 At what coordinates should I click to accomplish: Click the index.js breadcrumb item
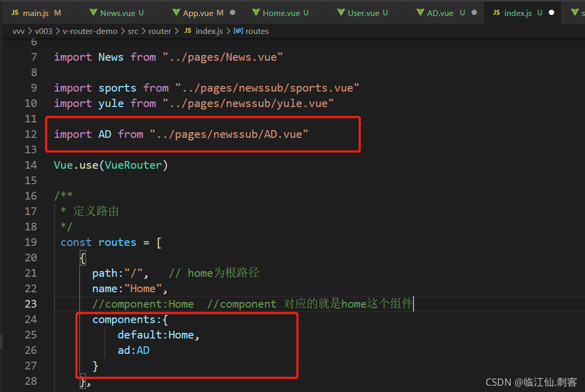point(209,31)
